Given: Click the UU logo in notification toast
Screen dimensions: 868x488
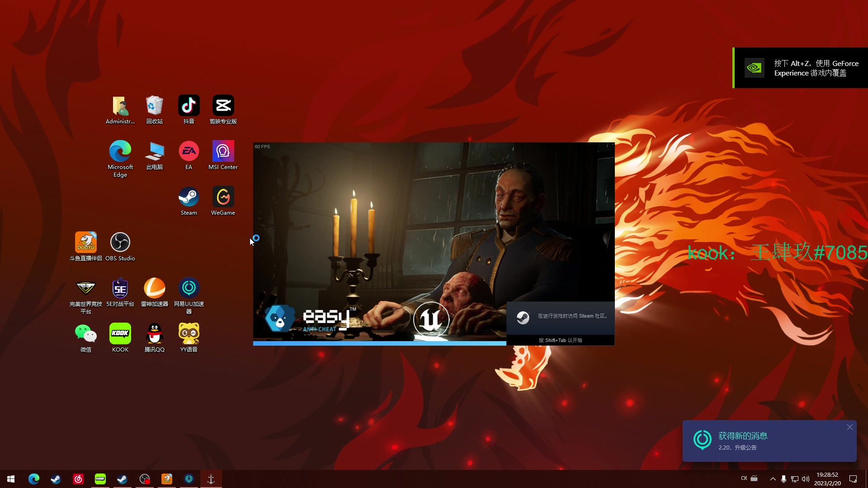Looking at the screenshot, I should tap(703, 440).
